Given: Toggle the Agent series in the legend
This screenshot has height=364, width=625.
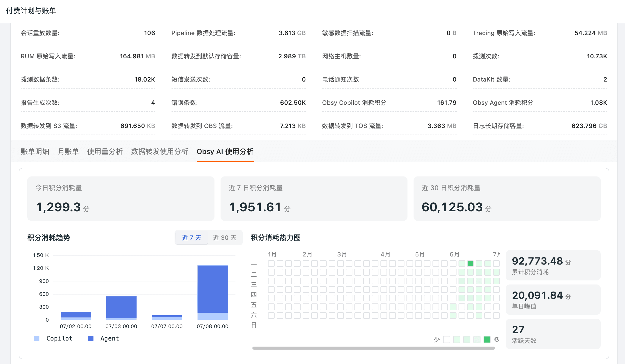Looking at the screenshot, I should [x=103, y=339].
